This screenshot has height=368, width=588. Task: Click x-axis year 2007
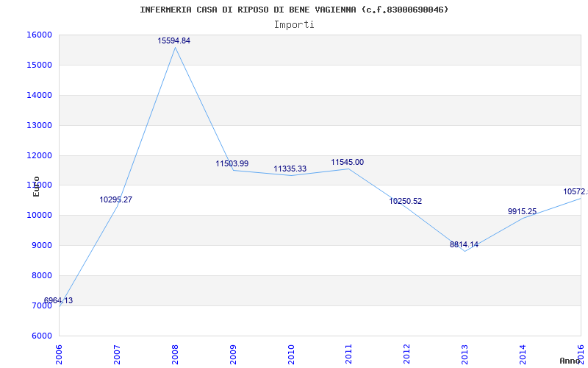point(117,354)
